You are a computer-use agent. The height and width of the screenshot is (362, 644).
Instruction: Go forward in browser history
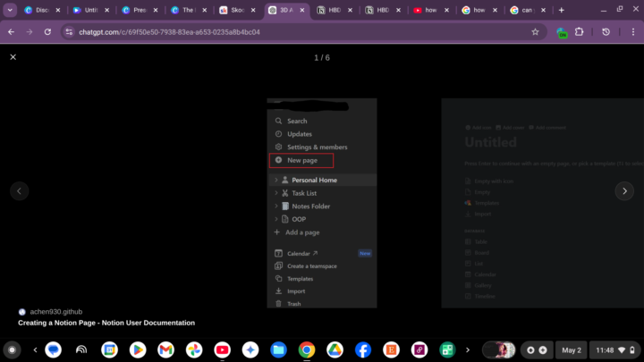coord(30,32)
